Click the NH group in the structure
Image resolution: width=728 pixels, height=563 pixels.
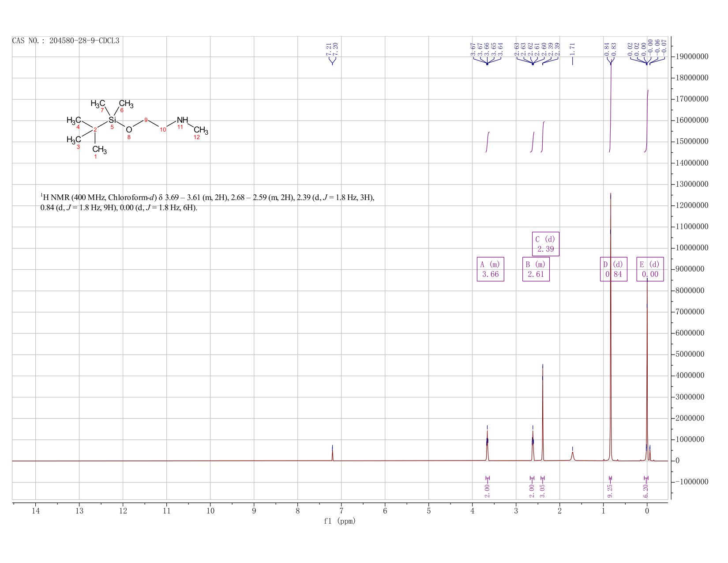pyautogui.click(x=182, y=120)
